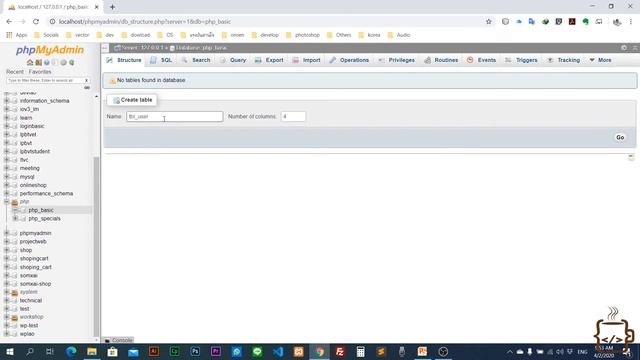Open Premiere Pro from taskbar
Screen dimensions: 640x360
tap(216, 351)
